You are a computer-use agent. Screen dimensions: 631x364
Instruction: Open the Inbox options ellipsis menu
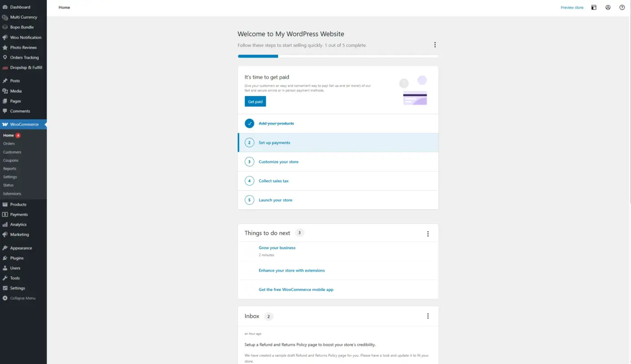coord(427,316)
